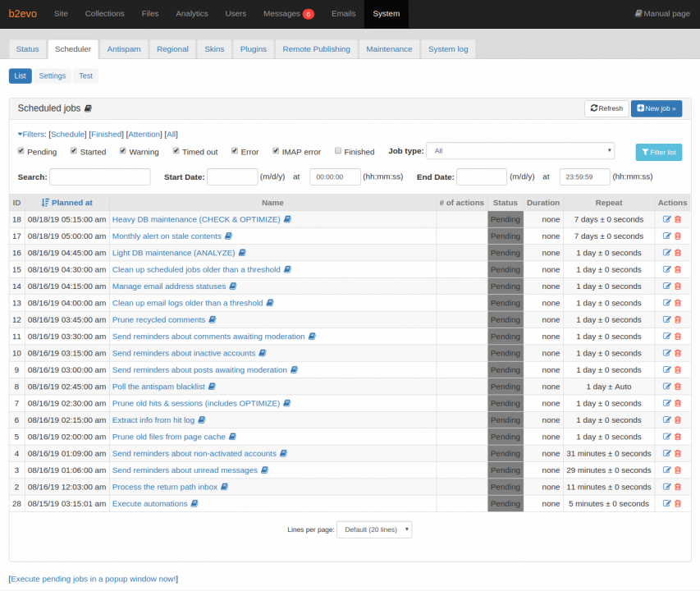The width and height of the screenshot is (700, 591).
Task: Open the Job type dropdown
Action: click(x=520, y=151)
